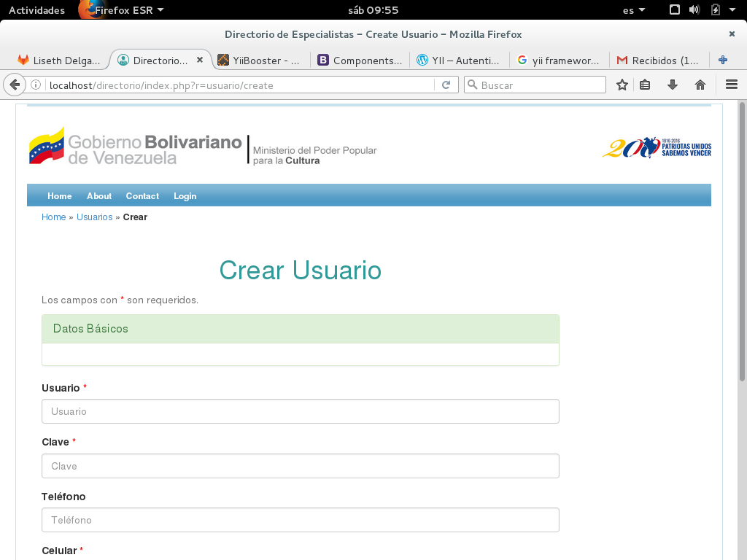Click the site information icon in the URL bar

point(36,85)
